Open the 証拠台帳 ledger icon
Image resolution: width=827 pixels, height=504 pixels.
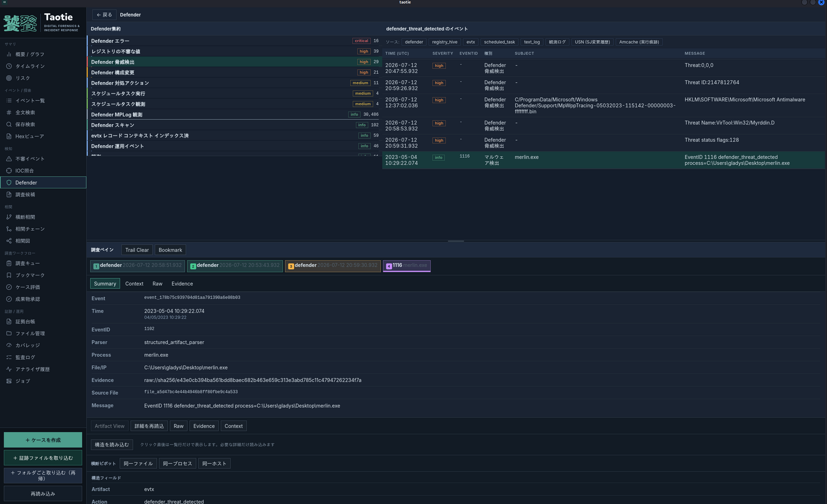click(9, 321)
